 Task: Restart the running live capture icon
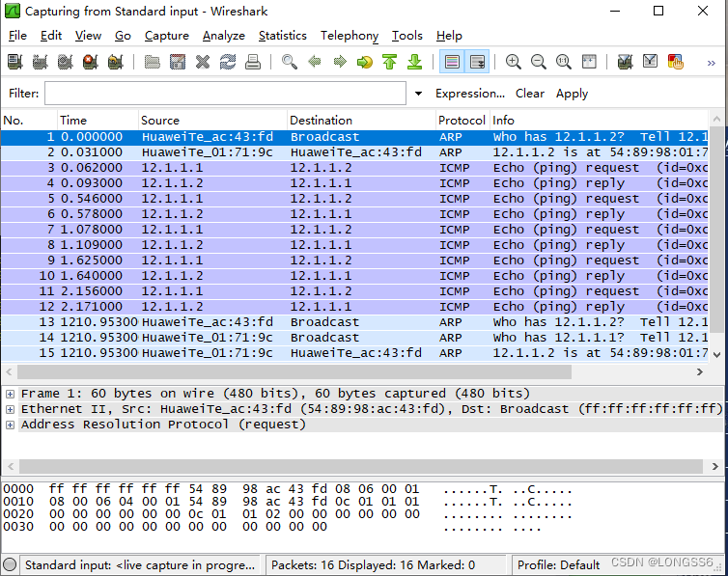pyautogui.click(x=116, y=62)
